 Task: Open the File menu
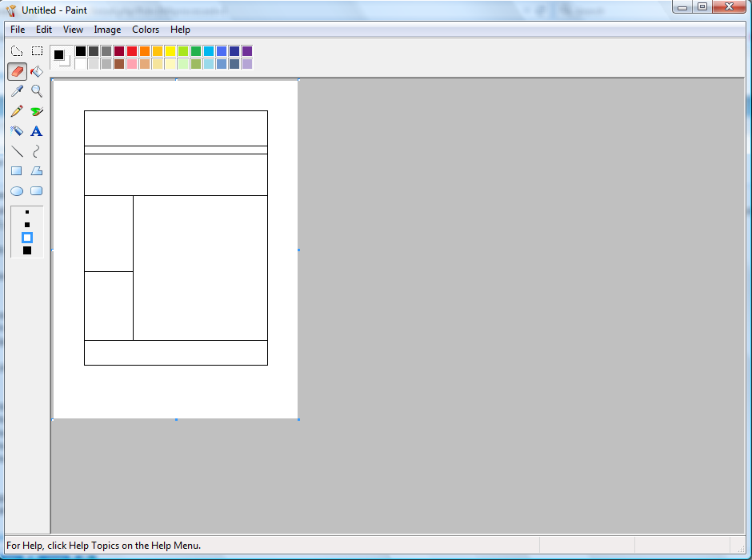point(18,30)
